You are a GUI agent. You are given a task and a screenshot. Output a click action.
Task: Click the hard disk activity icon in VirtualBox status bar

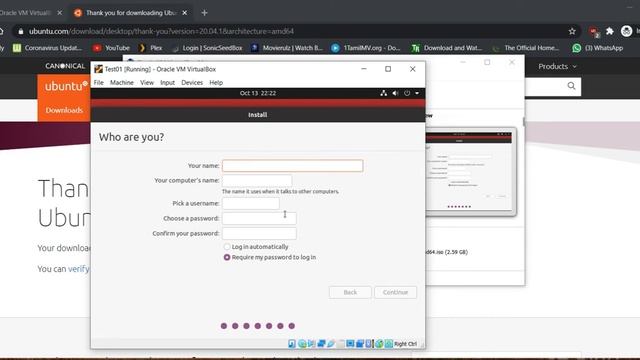pyautogui.click(x=292, y=344)
